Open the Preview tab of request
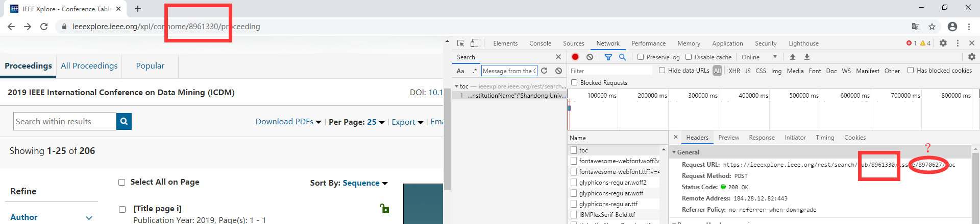 coord(728,138)
